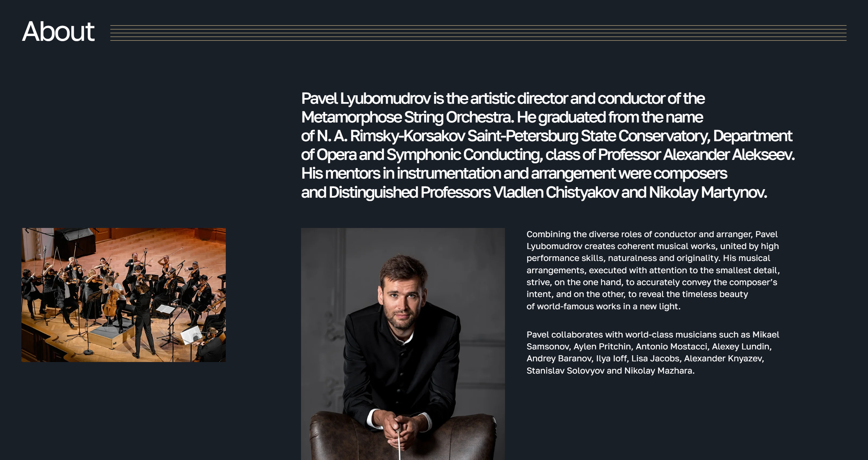Screen dimensions: 868x460
Task: Open the conductor portrait photo
Action: tap(403, 344)
